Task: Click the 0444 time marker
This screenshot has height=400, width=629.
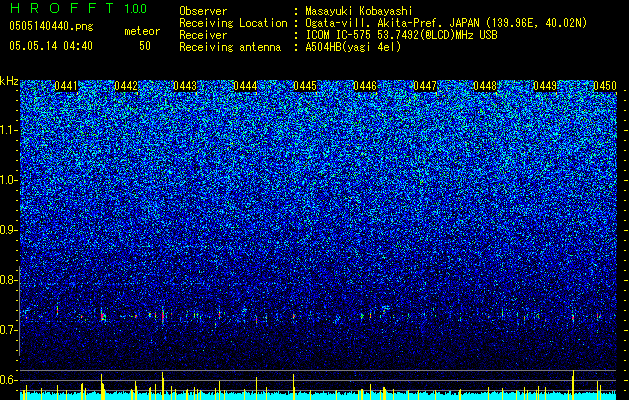Action: [x=246, y=86]
